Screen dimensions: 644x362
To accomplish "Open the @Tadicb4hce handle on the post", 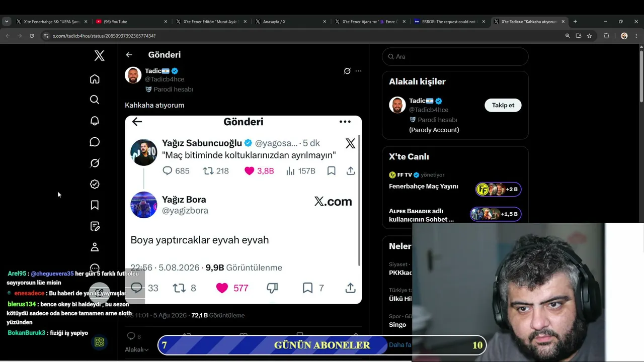I will [165, 79].
